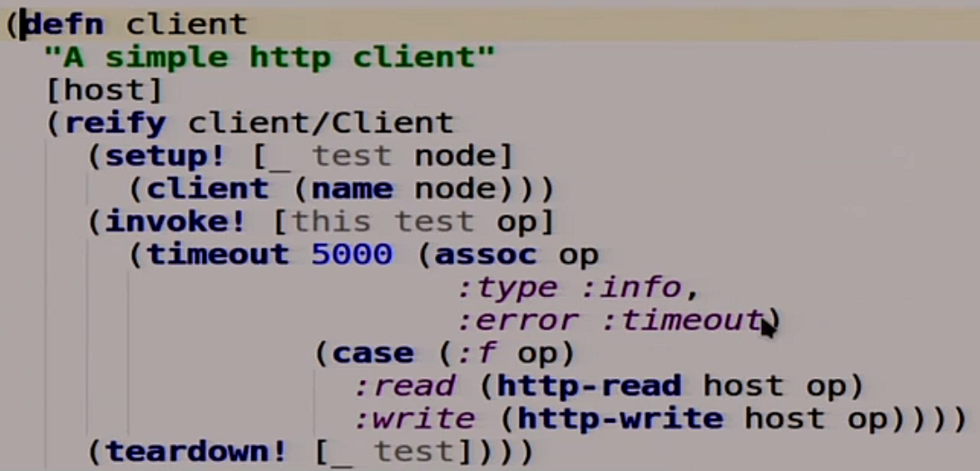The height and width of the screenshot is (471, 980).
Task: Click client/Client after reify
Action: click(x=321, y=123)
